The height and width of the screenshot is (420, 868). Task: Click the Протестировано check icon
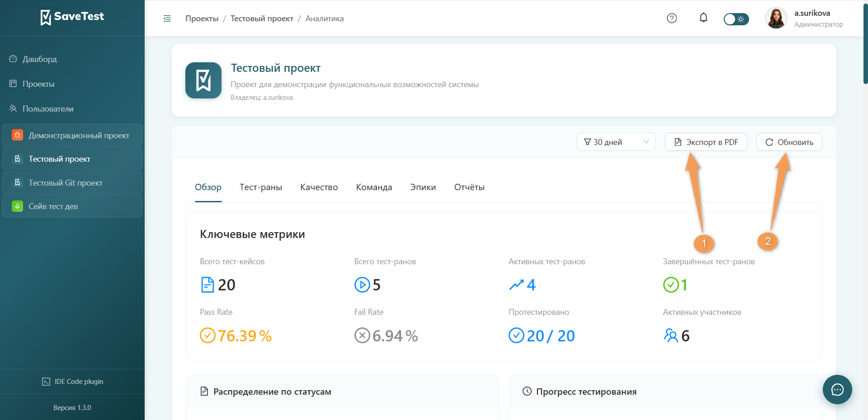click(516, 336)
